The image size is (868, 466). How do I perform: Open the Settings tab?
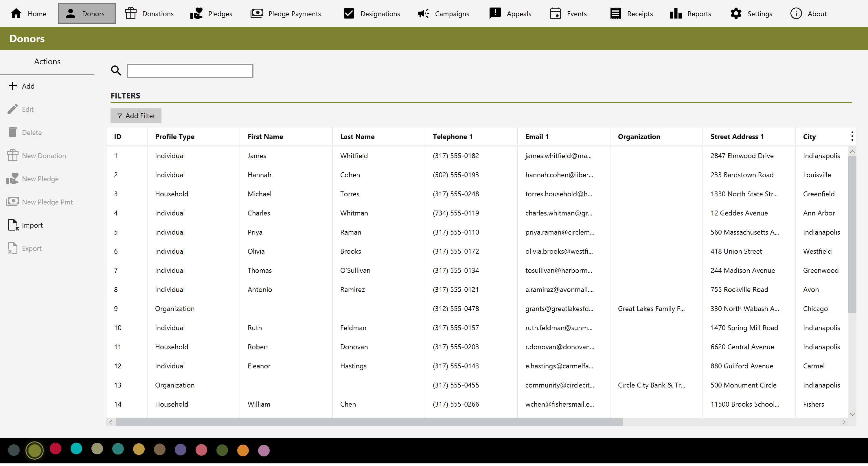pos(751,14)
